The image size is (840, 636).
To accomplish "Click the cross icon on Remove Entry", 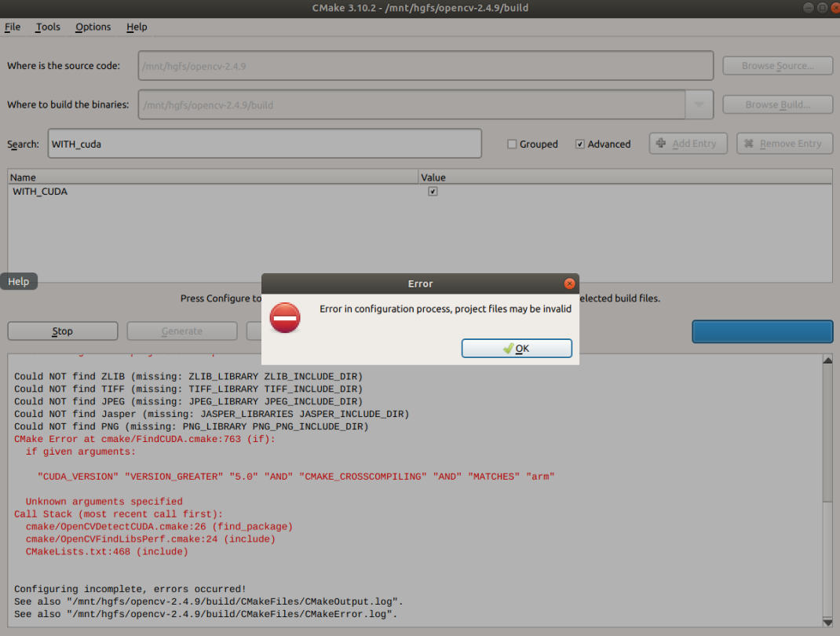I will 748,143.
